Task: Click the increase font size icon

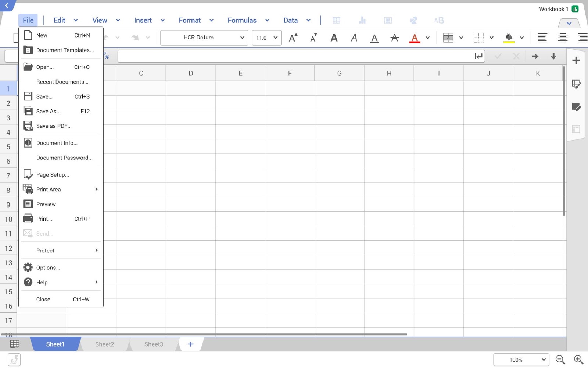Action: (293, 38)
